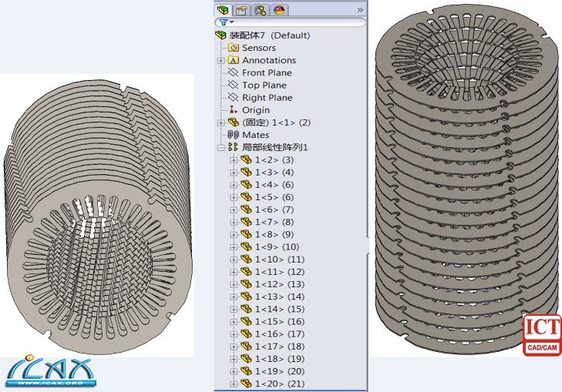
Task: Select the Front Plane icon
Action: pos(234,72)
